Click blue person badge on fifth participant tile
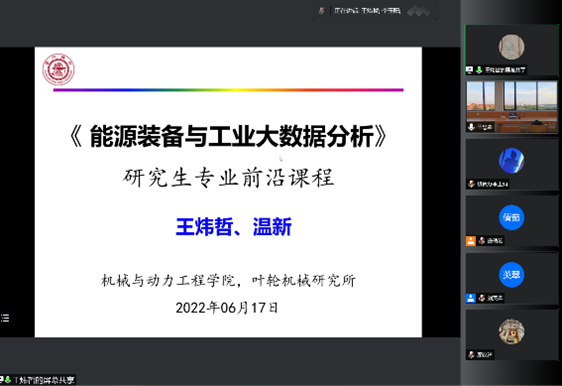The width and height of the screenshot is (562, 386). (x=471, y=298)
